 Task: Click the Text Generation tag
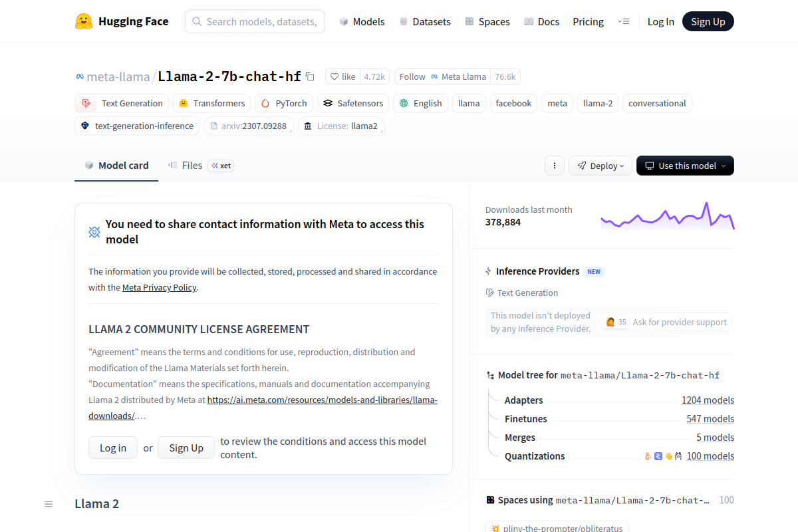[122, 103]
